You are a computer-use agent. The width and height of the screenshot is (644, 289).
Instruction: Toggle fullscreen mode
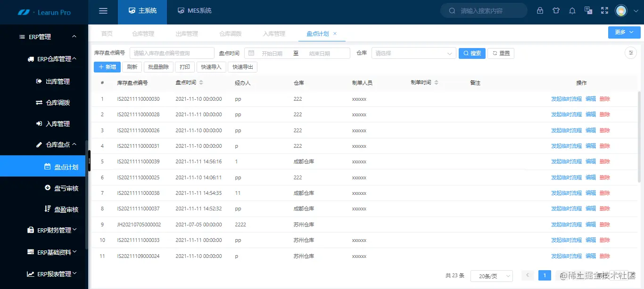tap(604, 10)
